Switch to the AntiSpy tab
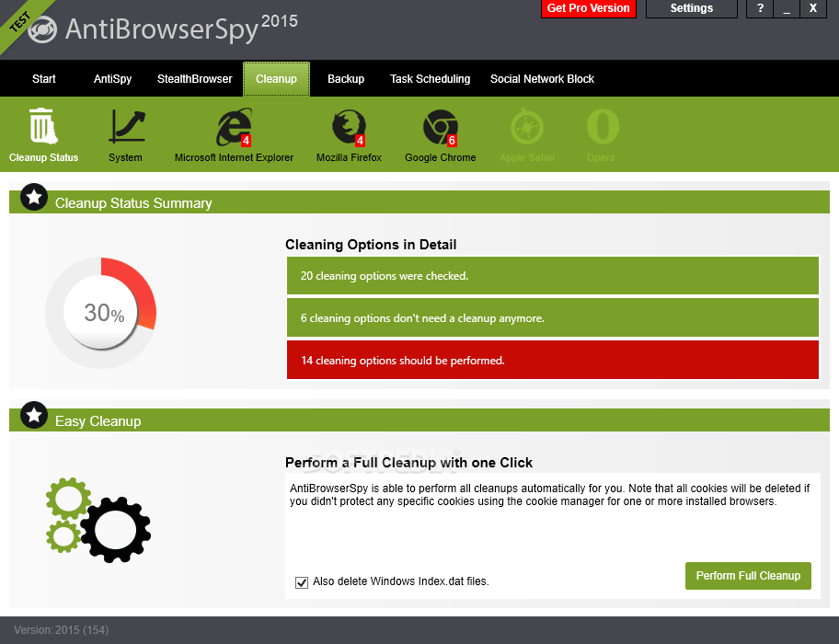This screenshot has height=644, width=839. click(112, 79)
